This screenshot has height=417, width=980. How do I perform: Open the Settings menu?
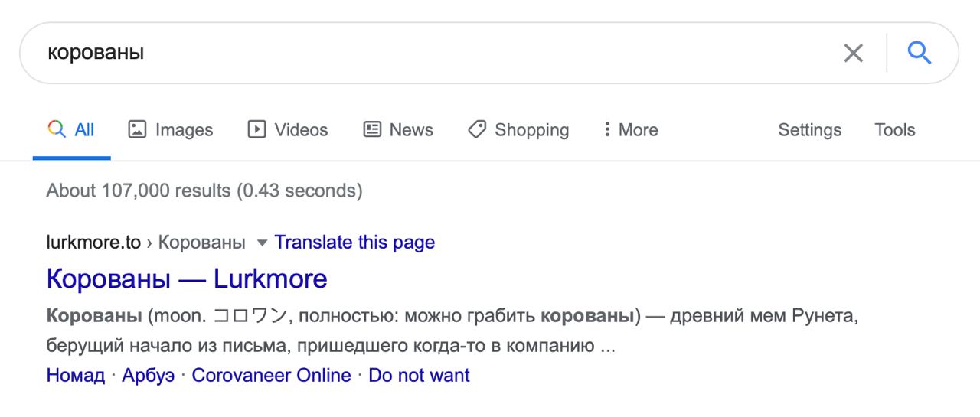pyautogui.click(x=809, y=130)
